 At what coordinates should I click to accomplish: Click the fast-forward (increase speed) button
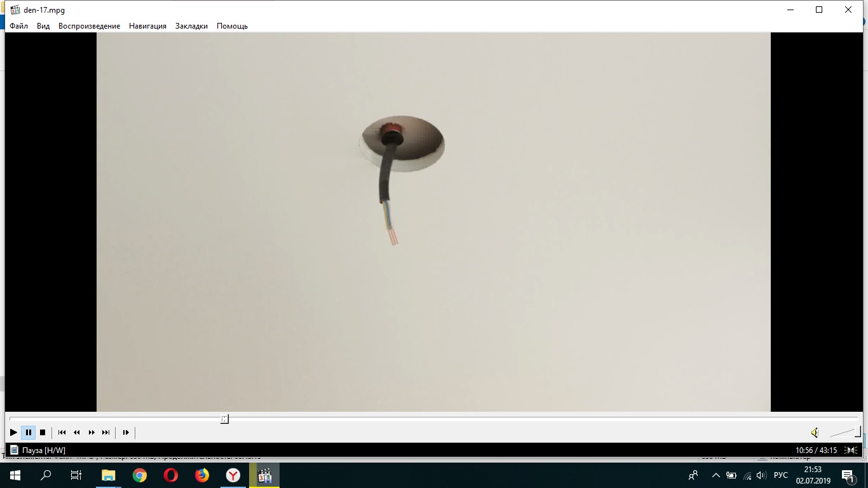click(92, 432)
